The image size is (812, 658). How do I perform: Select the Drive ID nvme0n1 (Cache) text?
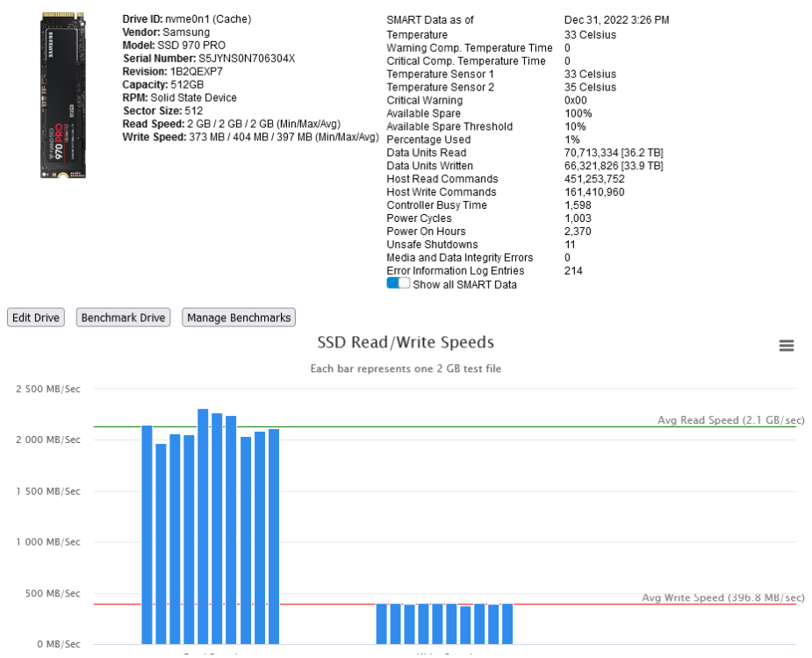tap(187, 19)
